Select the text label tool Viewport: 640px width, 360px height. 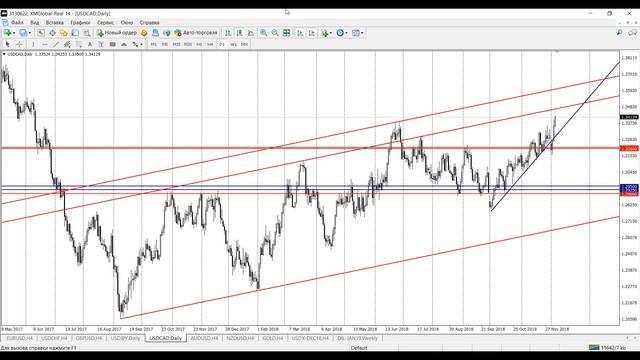[x=101, y=44]
